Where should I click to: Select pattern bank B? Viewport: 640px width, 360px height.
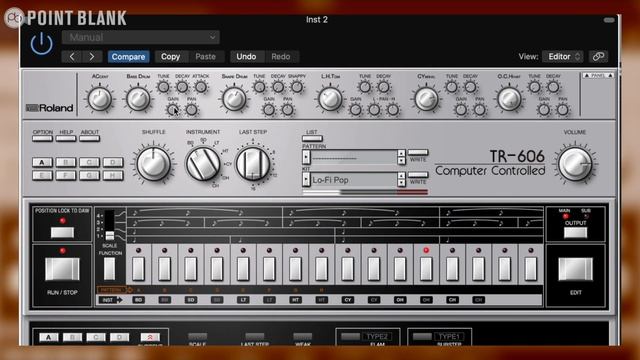[66, 162]
